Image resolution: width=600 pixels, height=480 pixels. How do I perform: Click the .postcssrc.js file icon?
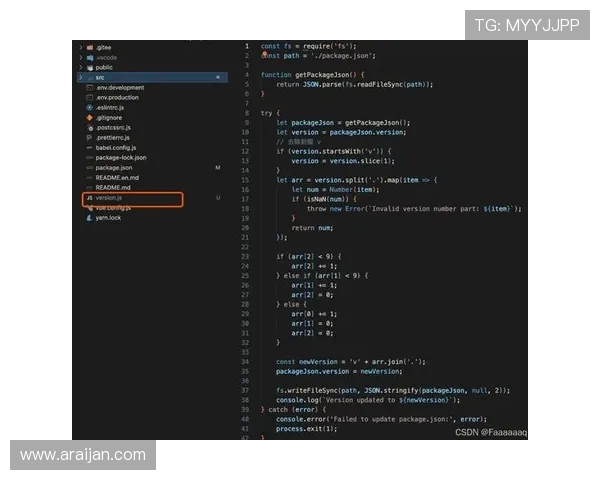click(x=89, y=127)
